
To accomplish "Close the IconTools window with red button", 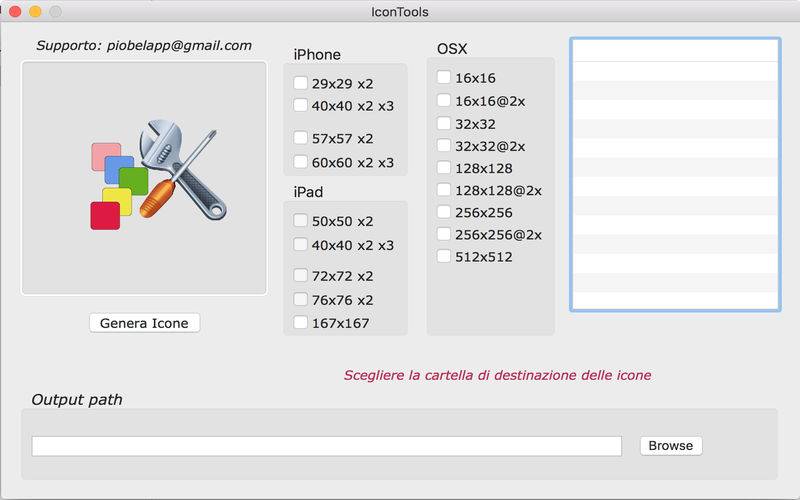I will pyautogui.click(x=15, y=11).
